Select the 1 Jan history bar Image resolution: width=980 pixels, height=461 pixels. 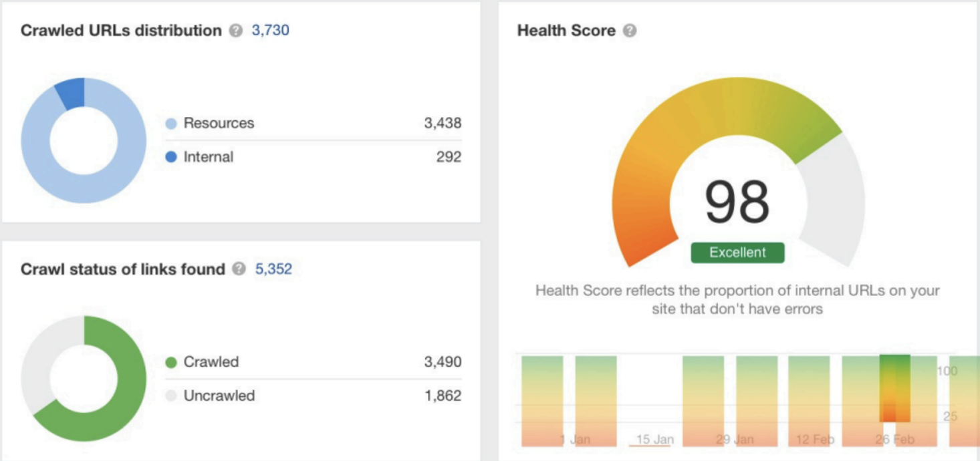click(x=596, y=401)
